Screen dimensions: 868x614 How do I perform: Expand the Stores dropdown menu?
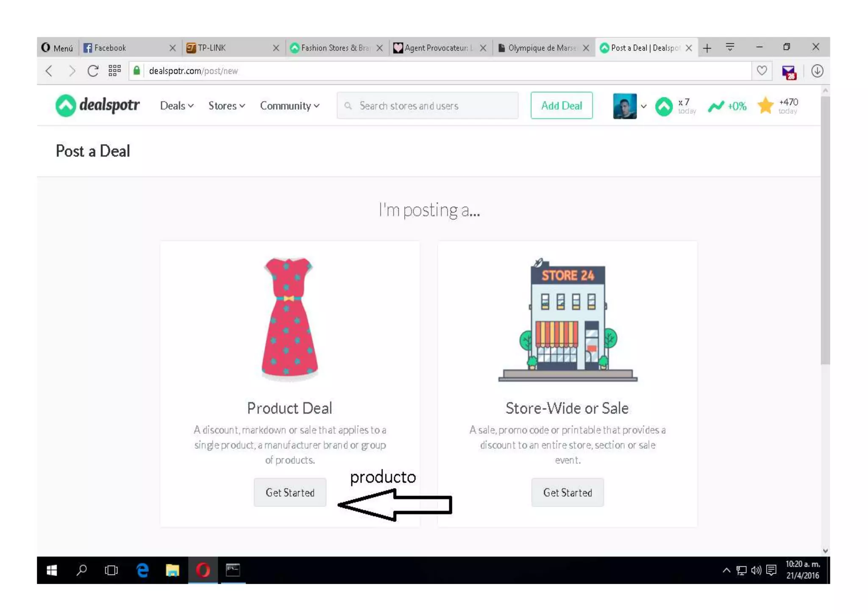[226, 106]
